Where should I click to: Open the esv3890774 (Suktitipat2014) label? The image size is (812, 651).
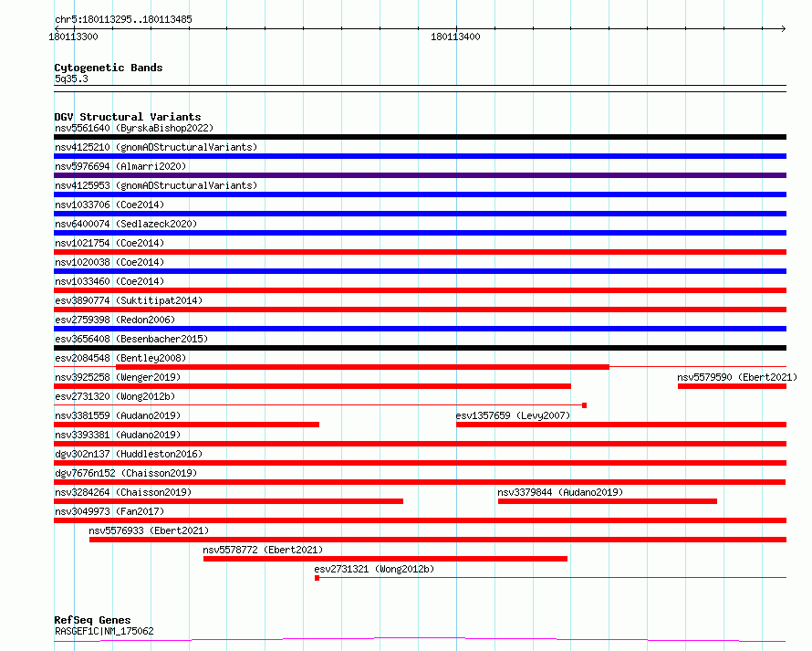pos(129,300)
